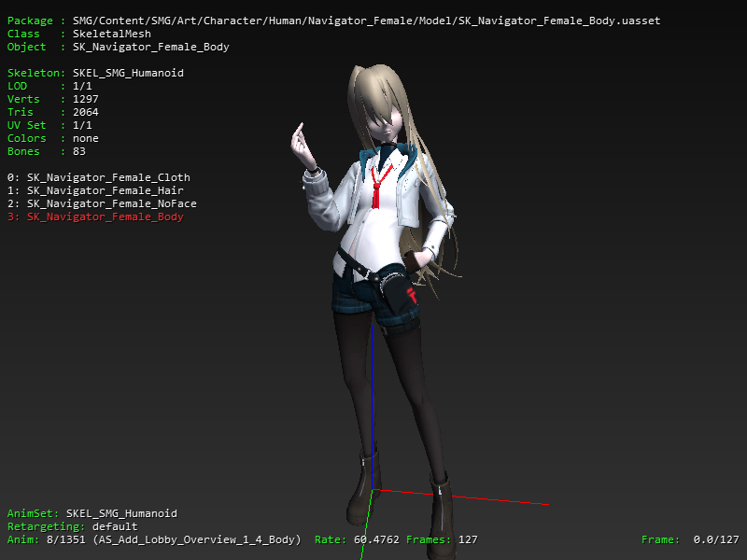747x560 pixels.
Task: Click the UV Set value '1/1'
Action: click(x=82, y=125)
